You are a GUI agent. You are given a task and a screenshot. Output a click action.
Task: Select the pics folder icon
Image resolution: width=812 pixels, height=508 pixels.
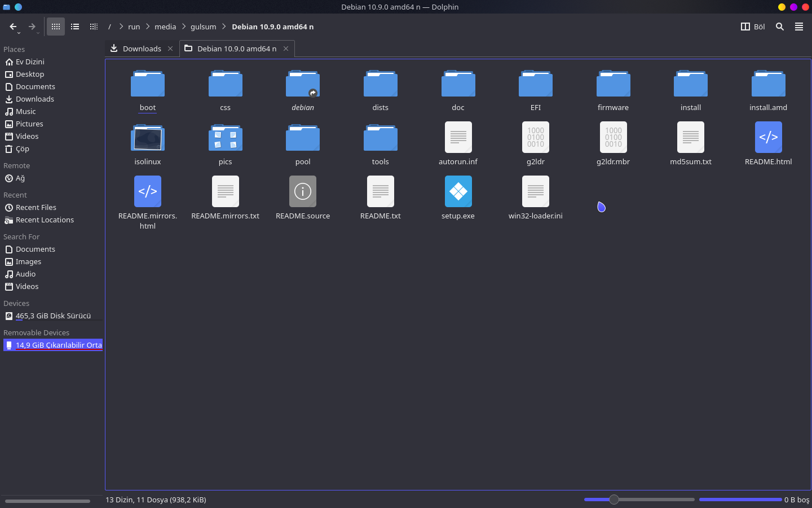click(x=226, y=138)
